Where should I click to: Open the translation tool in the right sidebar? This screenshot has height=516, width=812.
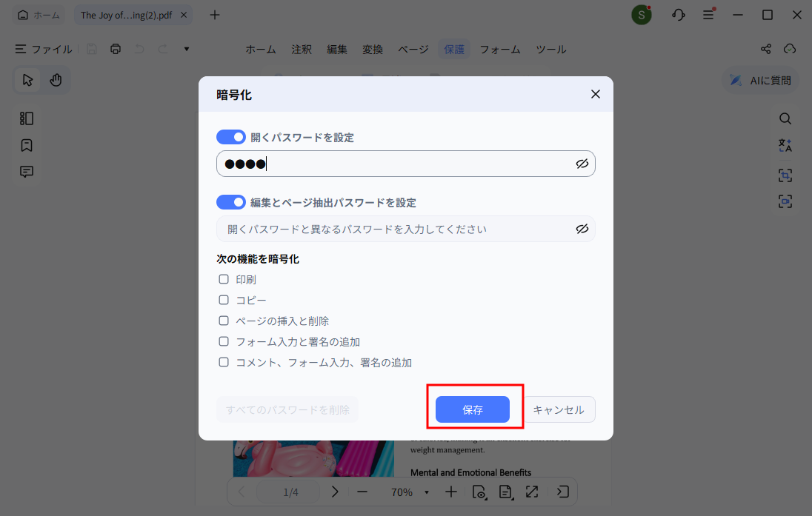point(785,145)
